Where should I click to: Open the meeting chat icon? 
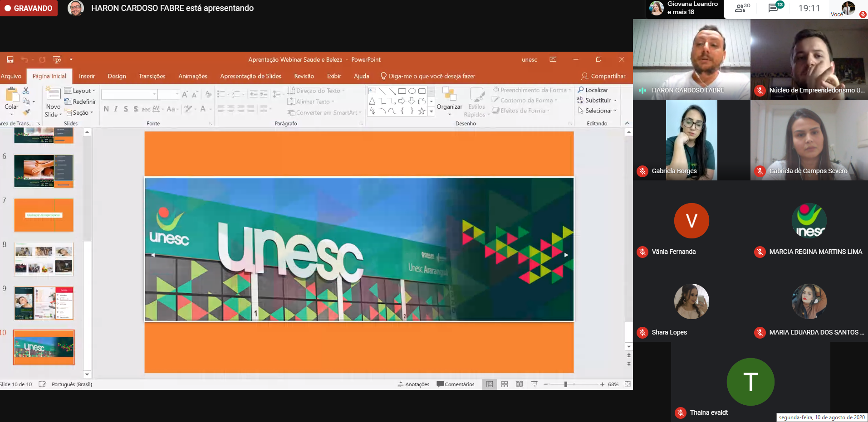[773, 8]
